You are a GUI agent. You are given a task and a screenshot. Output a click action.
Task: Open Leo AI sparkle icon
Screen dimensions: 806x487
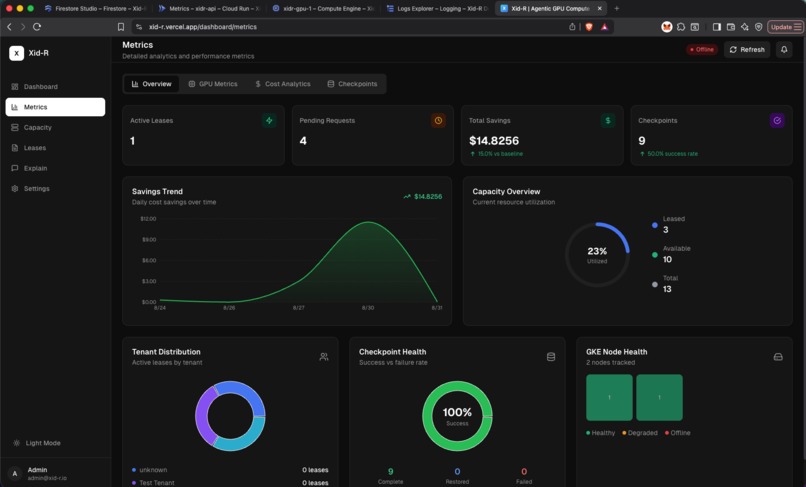[x=744, y=27]
